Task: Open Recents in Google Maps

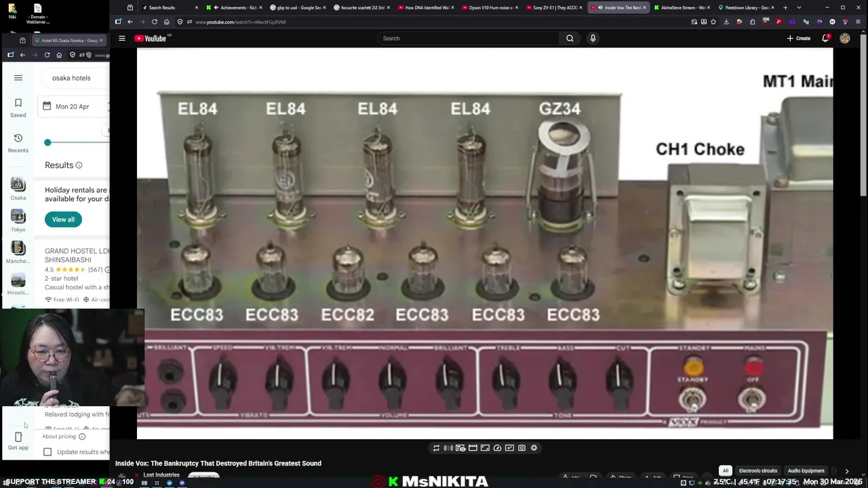Action: click(x=18, y=143)
